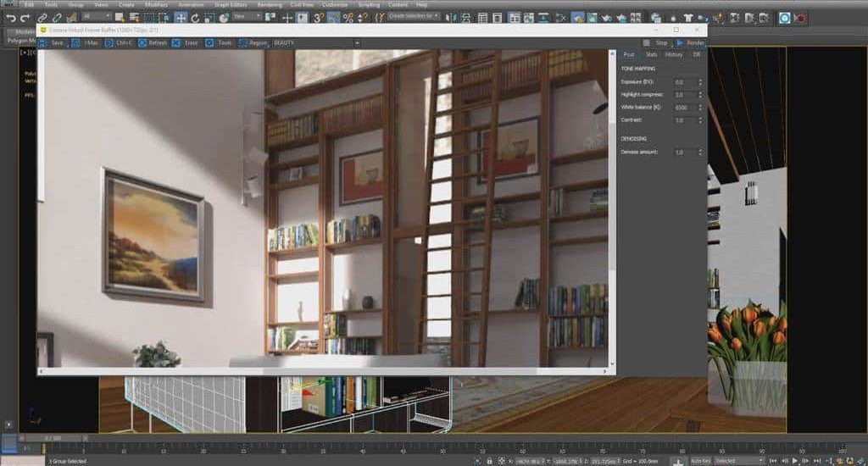Select the Move transform tool

181,17
